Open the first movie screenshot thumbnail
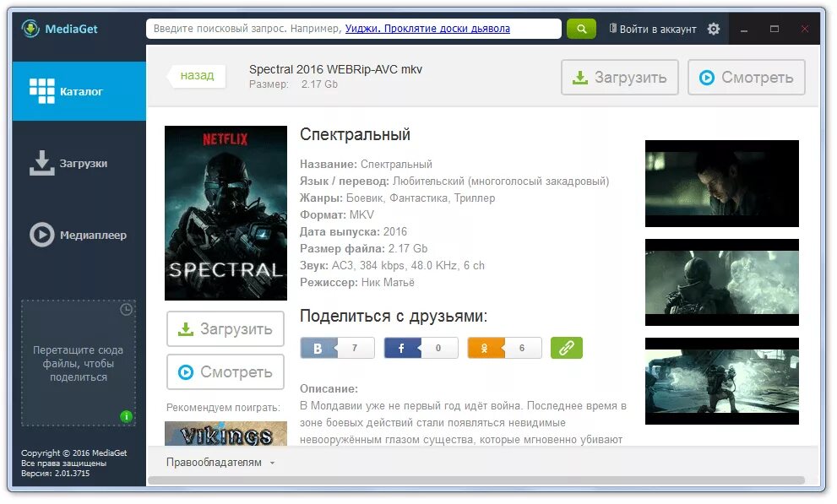The height and width of the screenshot is (504, 837). pyautogui.click(x=721, y=183)
